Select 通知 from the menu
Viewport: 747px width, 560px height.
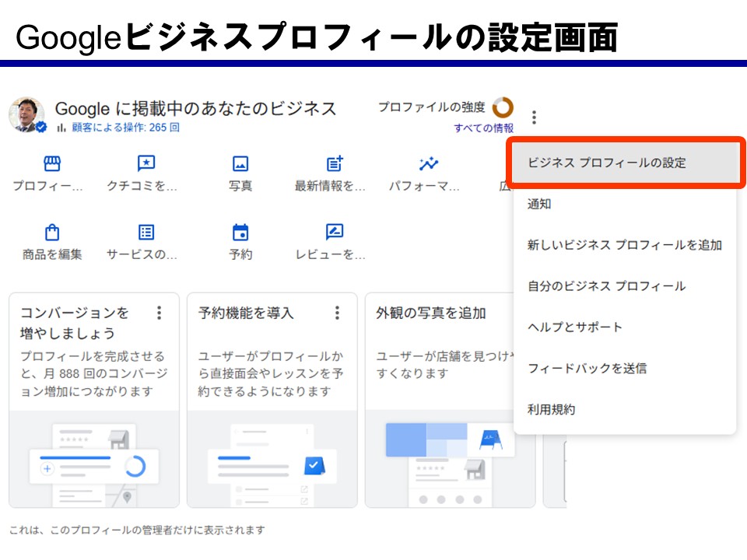point(625,204)
